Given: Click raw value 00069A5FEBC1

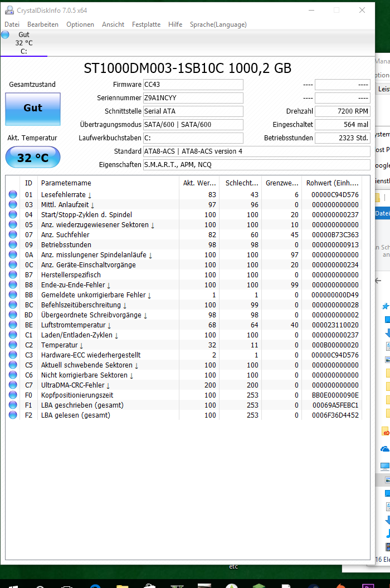Looking at the screenshot, I should 335,405.
